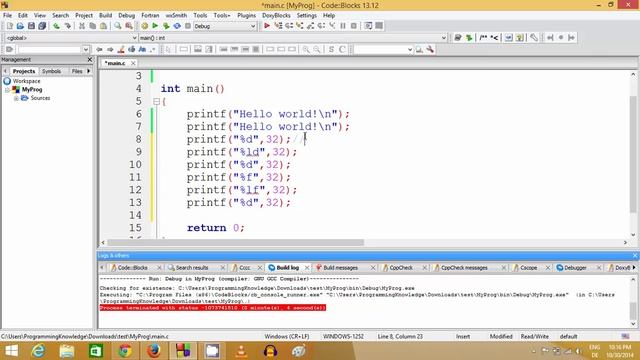The image size is (640, 360).
Task: Switch to the Files tab
Action: [77, 71]
